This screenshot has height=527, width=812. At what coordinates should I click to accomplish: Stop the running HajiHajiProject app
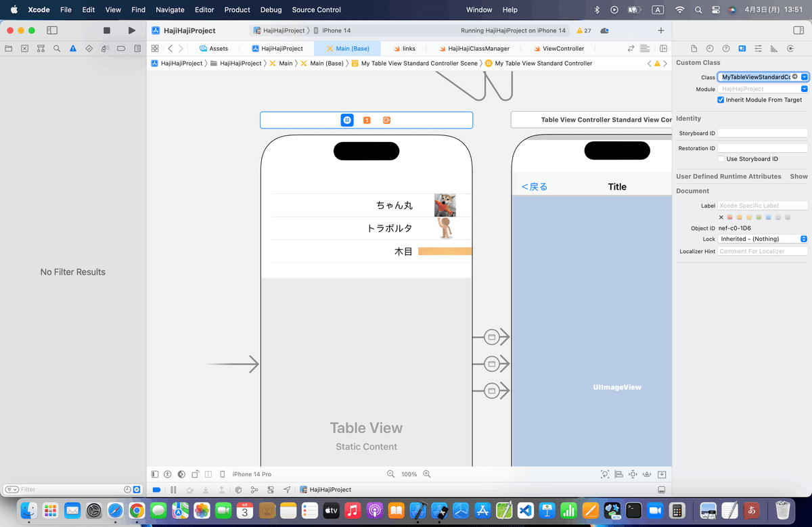pos(107,30)
